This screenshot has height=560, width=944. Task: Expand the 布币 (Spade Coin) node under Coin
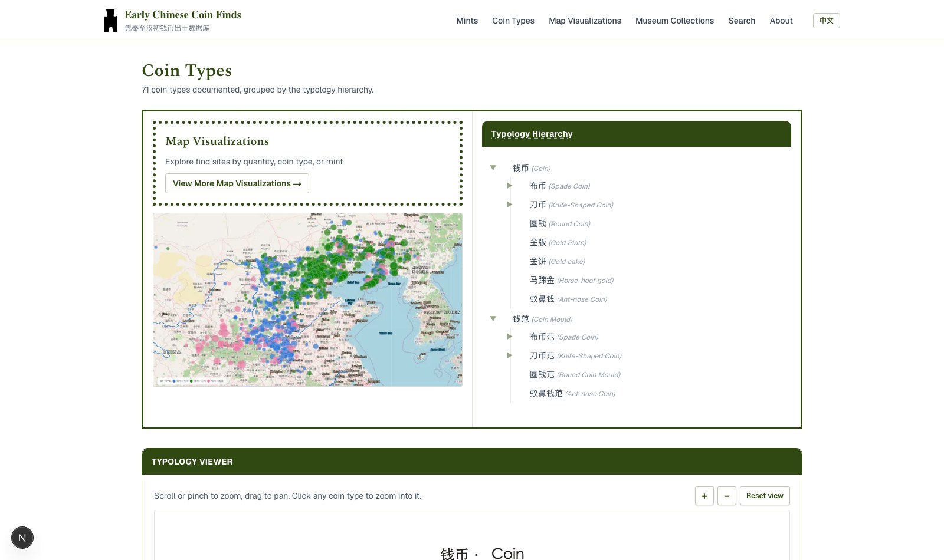point(510,186)
